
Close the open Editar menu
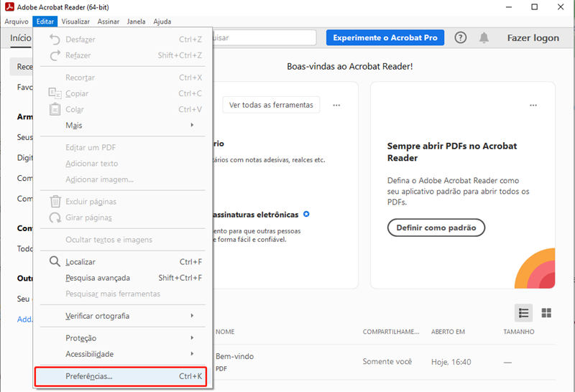(45, 22)
